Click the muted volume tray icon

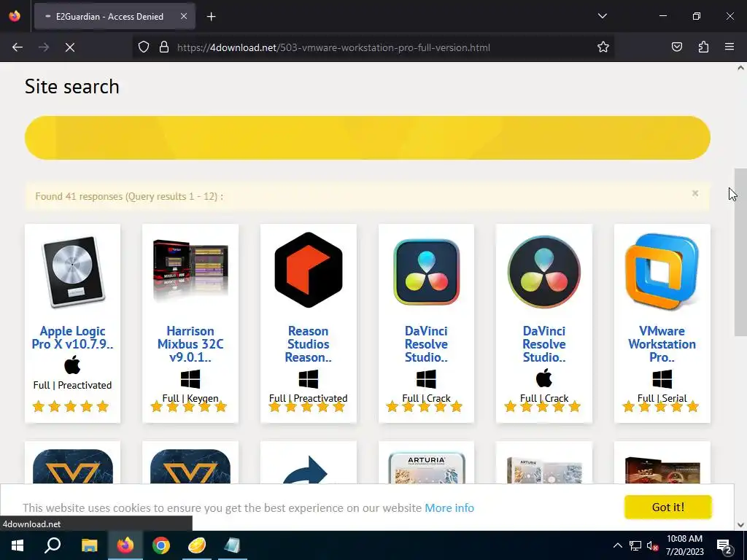click(652, 545)
